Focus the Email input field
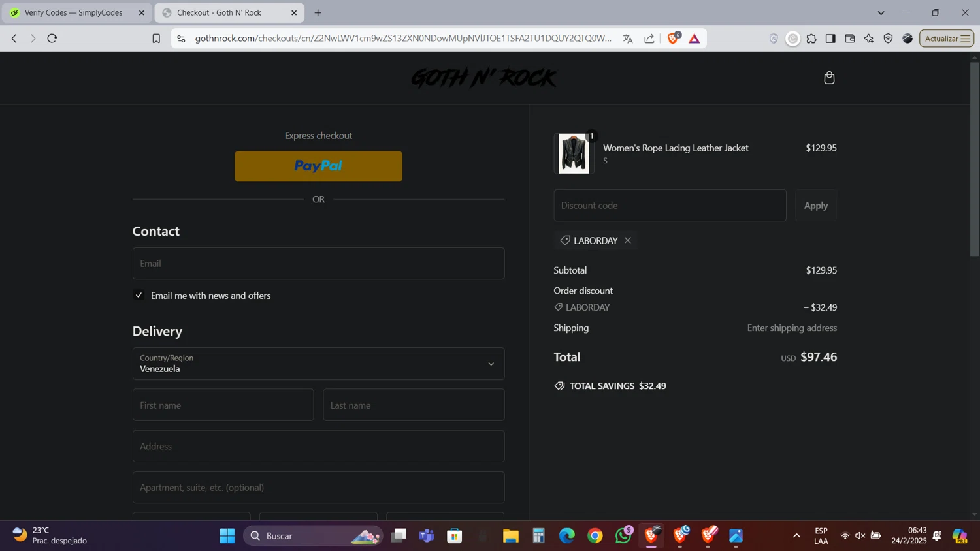The width and height of the screenshot is (980, 551). click(x=318, y=264)
